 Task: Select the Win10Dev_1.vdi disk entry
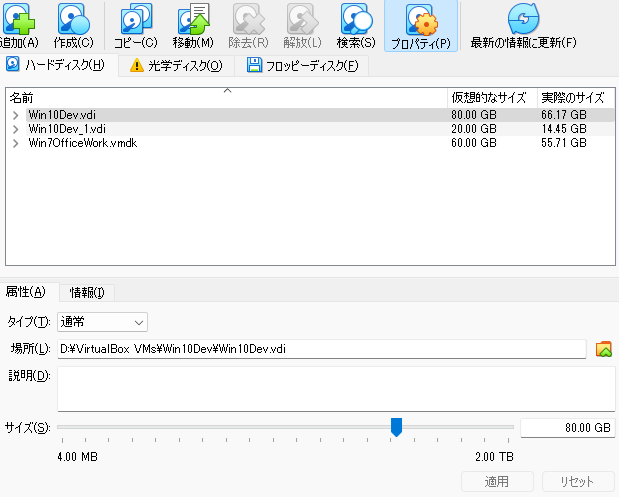click(x=67, y=129)
